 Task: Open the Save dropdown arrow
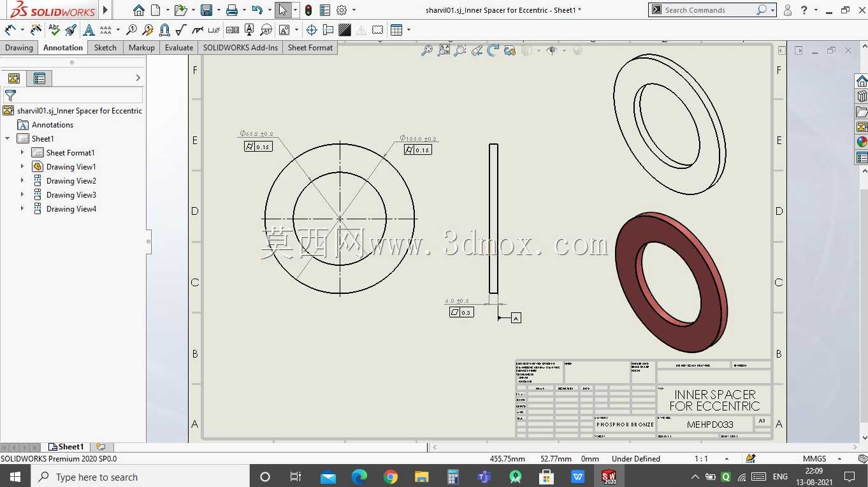click(x=218, y=10)
